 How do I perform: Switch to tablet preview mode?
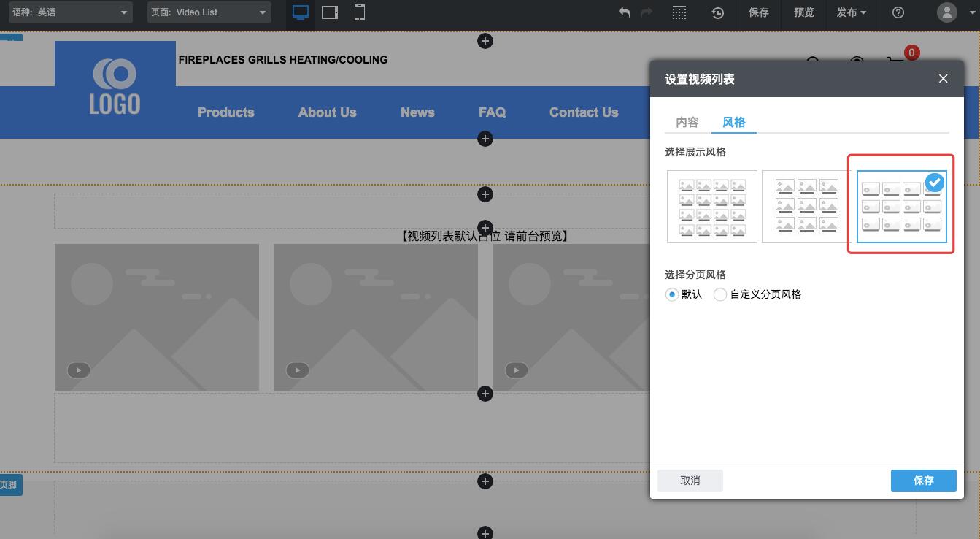pyautogui.click(x=330, y=12)
